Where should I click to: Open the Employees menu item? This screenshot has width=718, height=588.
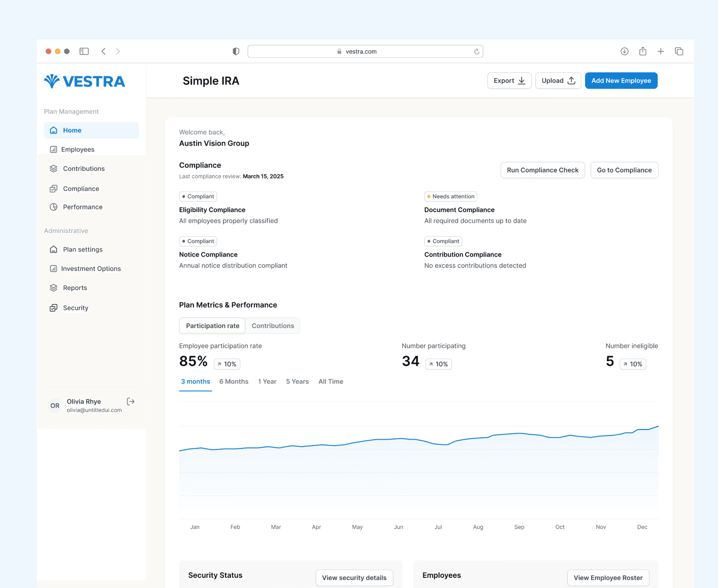tap(91, 149)
